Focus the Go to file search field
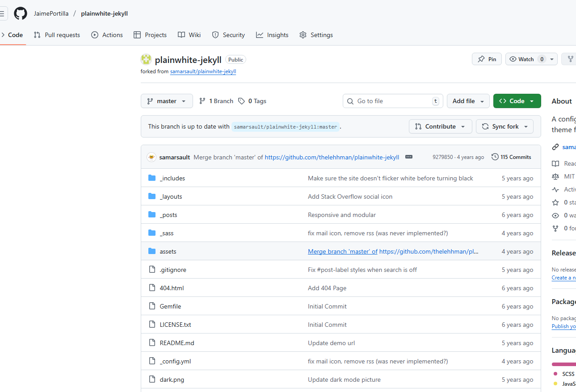This screenshot has width=576, height=392. [x=393, y=101]
